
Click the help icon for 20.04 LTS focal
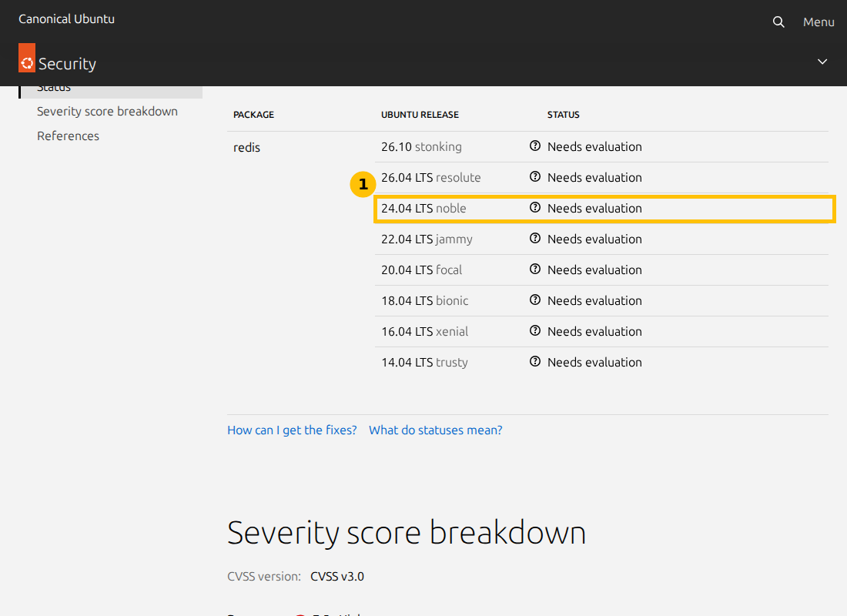point(535,269)
